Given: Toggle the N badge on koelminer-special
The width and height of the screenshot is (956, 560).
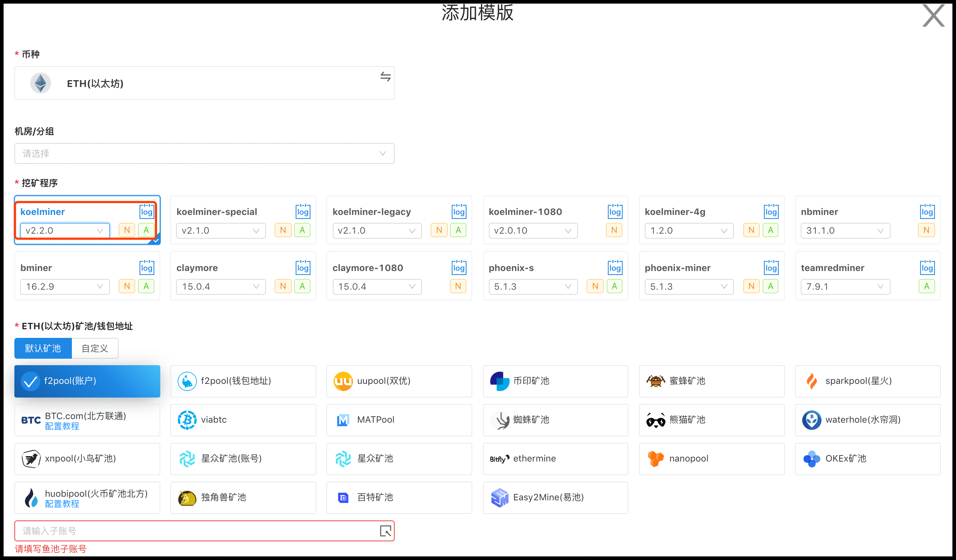Looking at the screenshot, I should point(283,230).
